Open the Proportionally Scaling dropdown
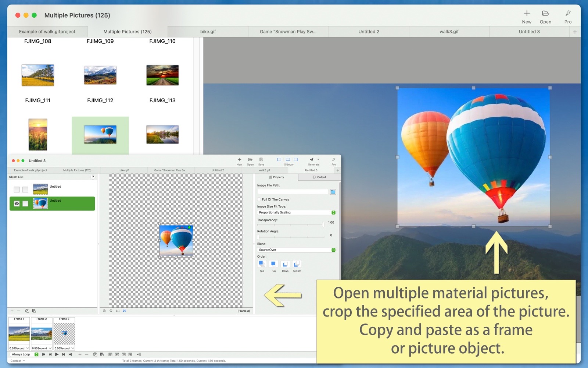 296,213
